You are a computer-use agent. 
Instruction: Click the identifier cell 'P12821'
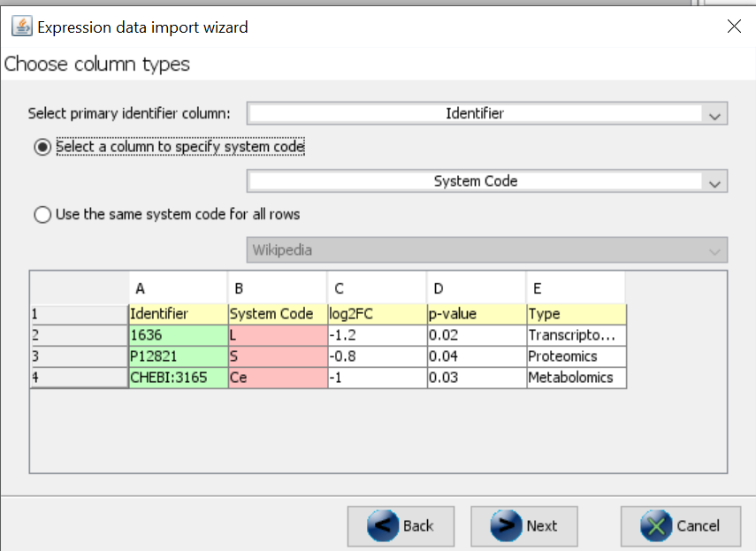[179, 356]
